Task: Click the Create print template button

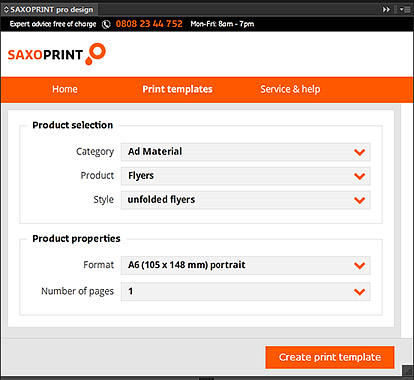Action: coord(330,357)
